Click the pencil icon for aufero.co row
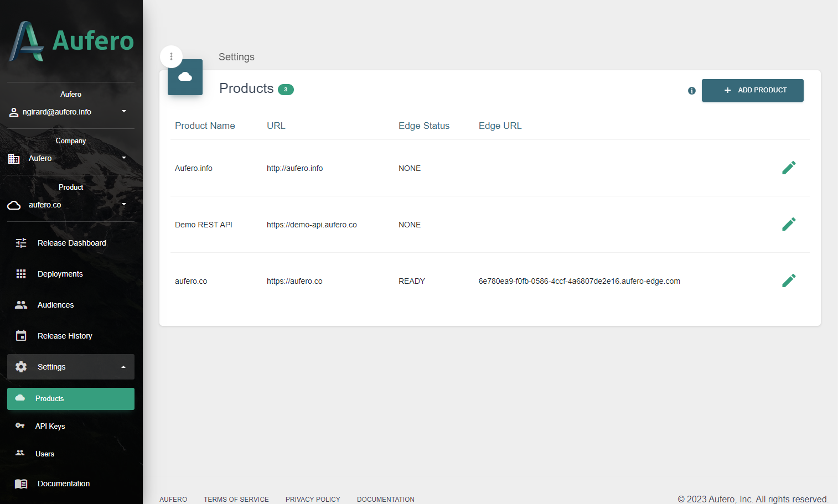The height and width of the screenshot is (504, 838). point(789,280)
